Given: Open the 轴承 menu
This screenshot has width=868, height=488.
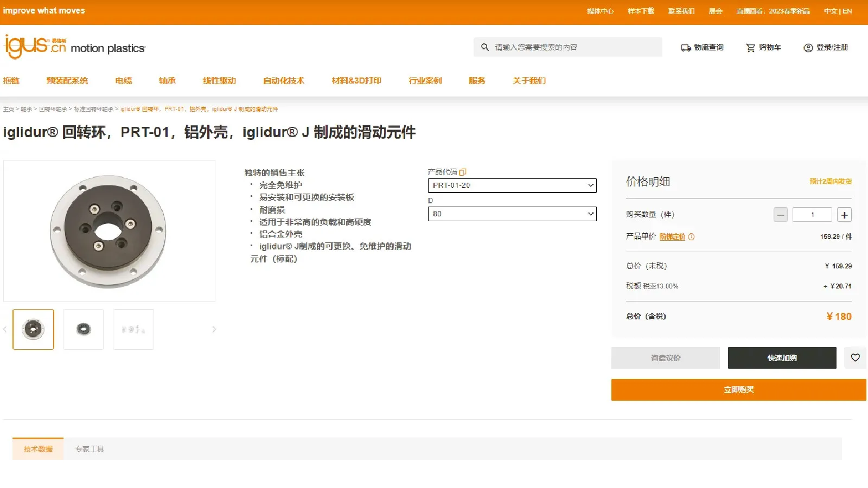Looking at the screenshot, I should (x=167, y=81).
